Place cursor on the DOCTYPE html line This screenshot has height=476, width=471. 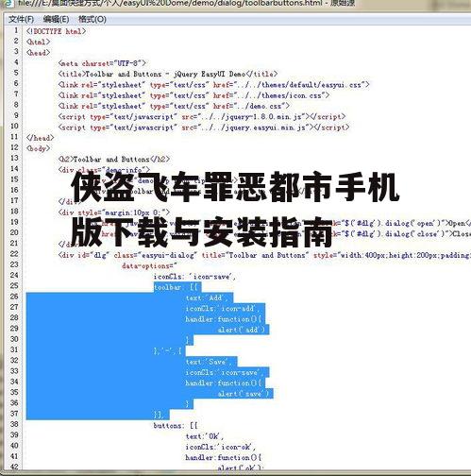(x=56, y=31)
